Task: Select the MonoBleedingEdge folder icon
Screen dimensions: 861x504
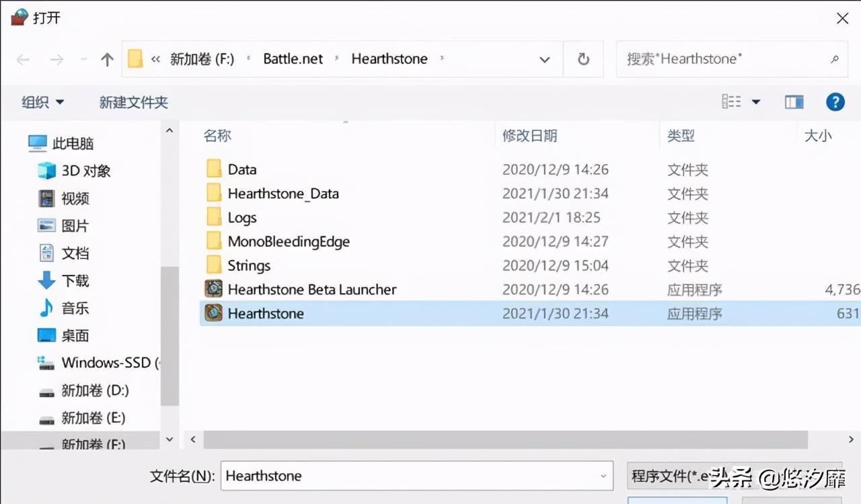Action: point(214,241)
